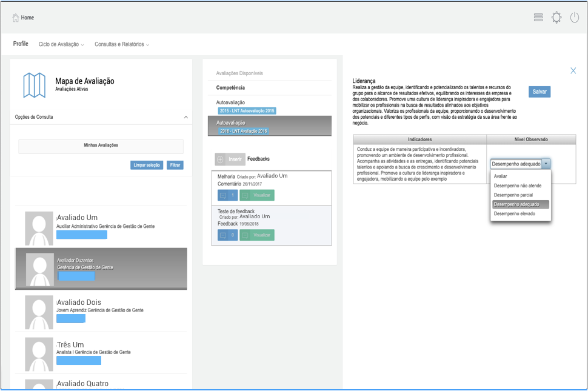This screenshot has width=588, height=391.
Task: Expand the Ciclo de Avaliação menu
Action: [x=61, y=44]
